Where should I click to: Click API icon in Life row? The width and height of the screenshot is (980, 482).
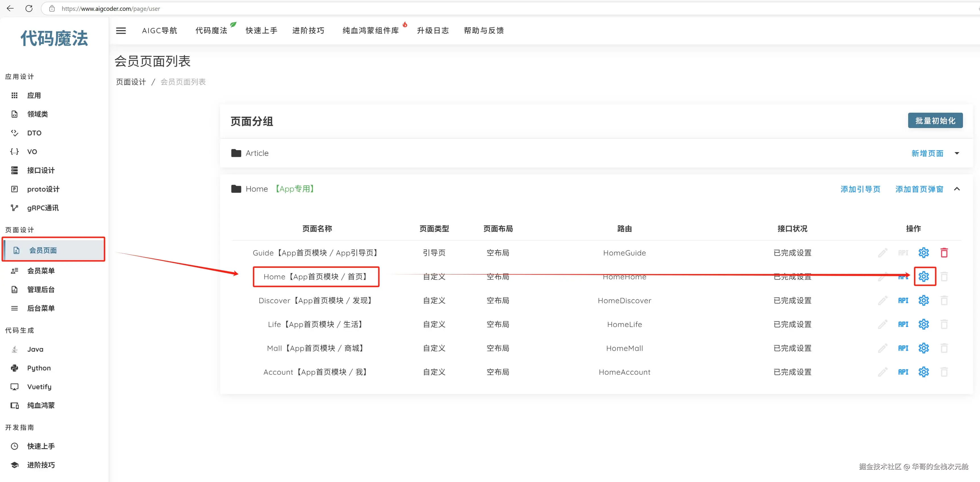[x=903, y=324]
